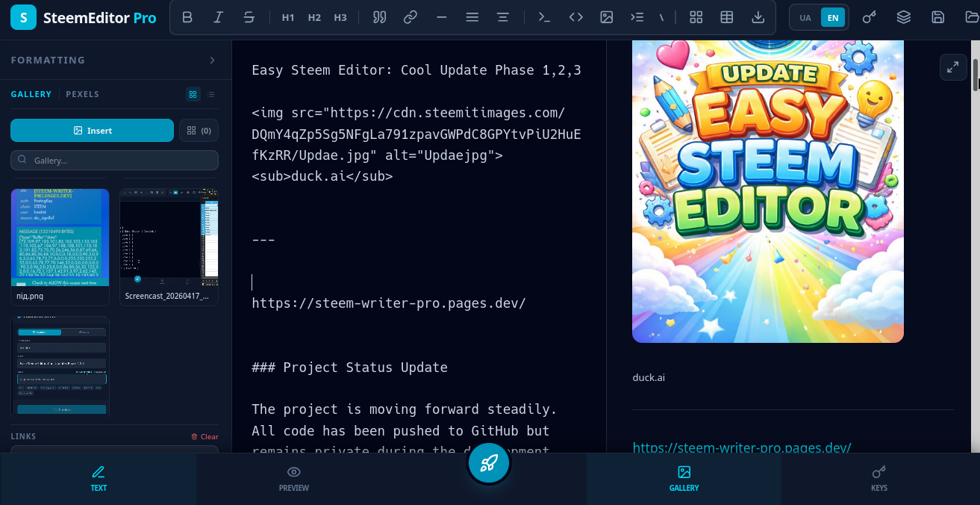Apply italic formatting
Viewport: 980px width, 505px height.
pyautogui.click(x=218, y=17)
